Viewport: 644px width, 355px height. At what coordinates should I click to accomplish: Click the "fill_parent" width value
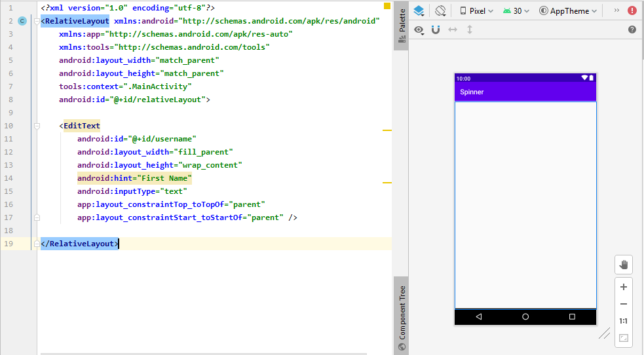point(203,152)
